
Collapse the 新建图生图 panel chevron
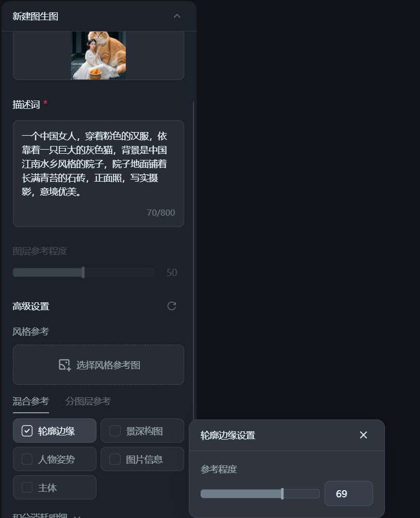click(x=177, y=16)
